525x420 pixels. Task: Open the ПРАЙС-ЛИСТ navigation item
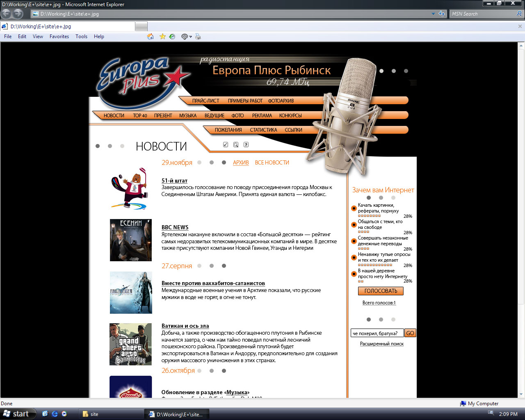click(x=205, y=101)
